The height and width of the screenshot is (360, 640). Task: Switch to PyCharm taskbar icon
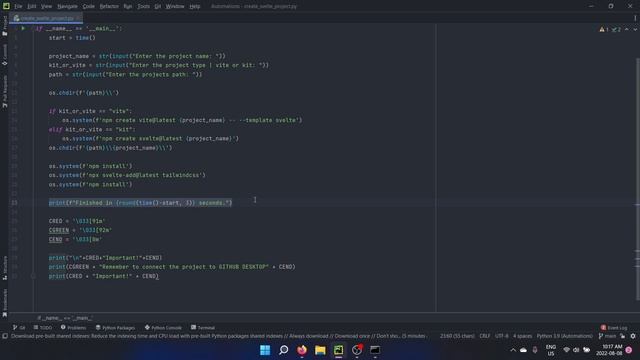click(x=338, y=350)
